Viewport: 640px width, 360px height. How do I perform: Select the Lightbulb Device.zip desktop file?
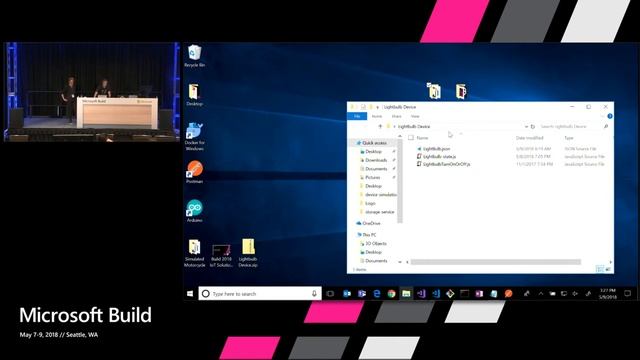point(248,253)
